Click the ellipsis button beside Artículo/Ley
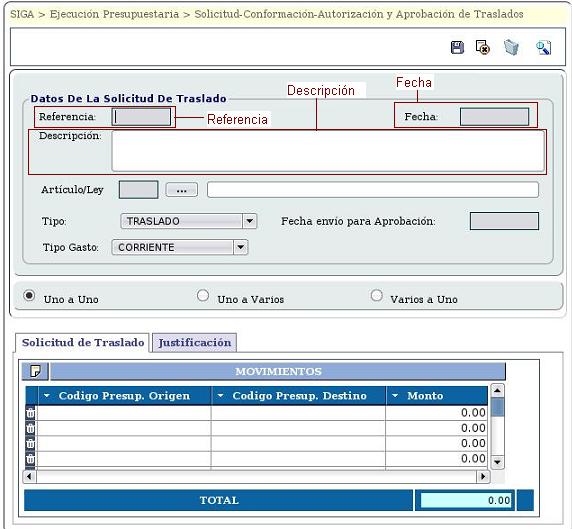 pos(182,190)
